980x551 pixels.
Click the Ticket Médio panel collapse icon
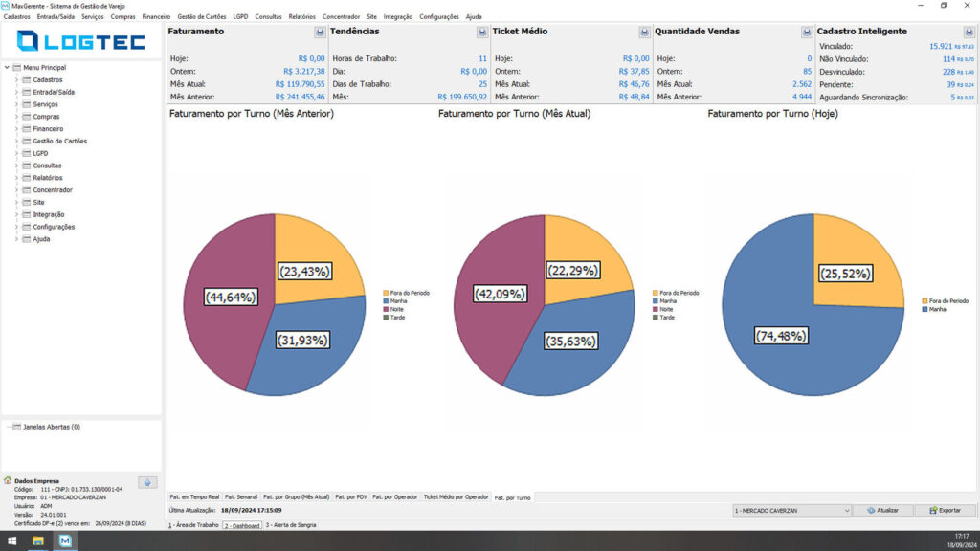click(644, 32)
